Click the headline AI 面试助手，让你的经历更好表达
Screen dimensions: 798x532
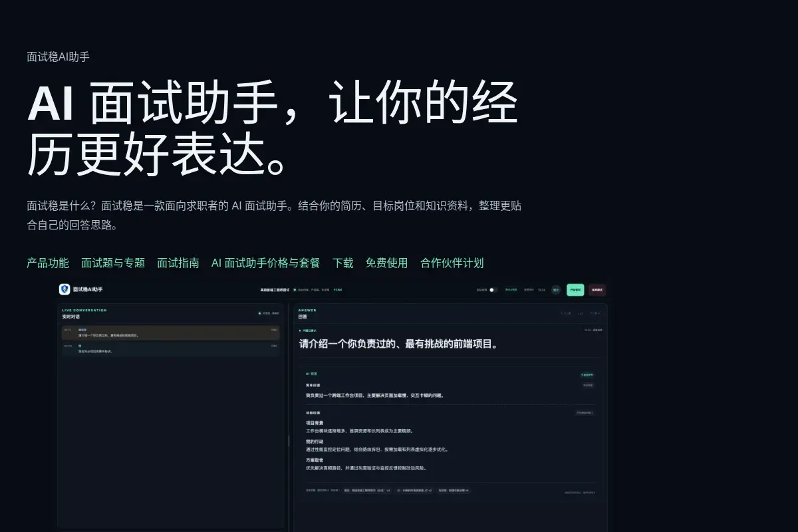click(x=273, y=129)
